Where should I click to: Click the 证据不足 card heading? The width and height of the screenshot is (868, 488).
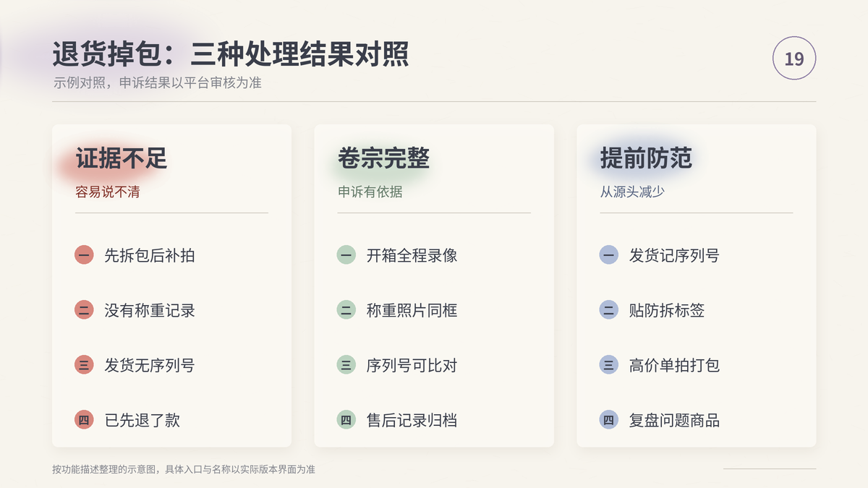pyautogui.click(x=122, y=158)
